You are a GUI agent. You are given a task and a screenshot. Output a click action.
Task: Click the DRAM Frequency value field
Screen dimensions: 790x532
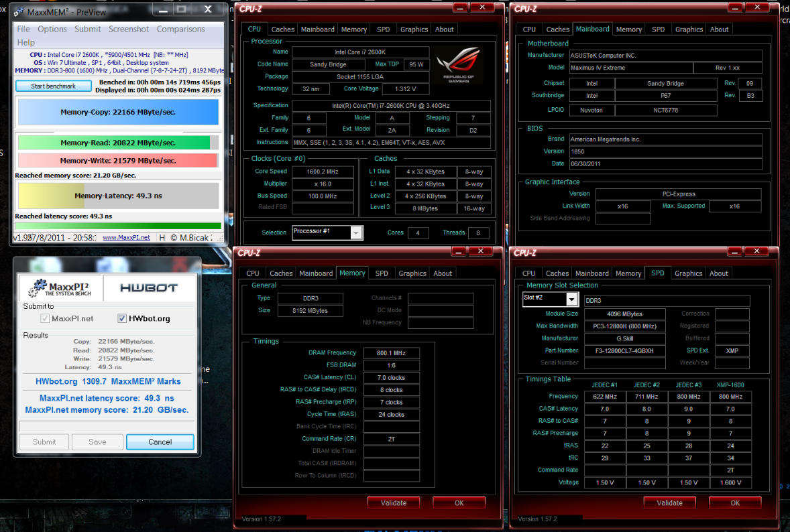click(391, 353)
